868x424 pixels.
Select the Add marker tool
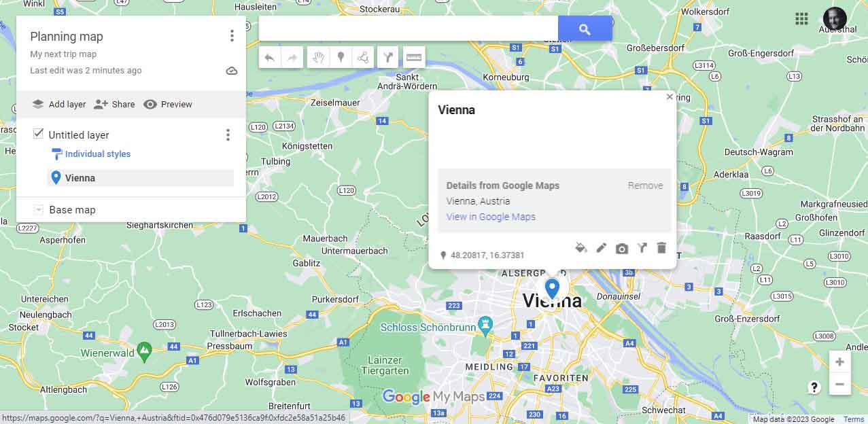point(341,58)
